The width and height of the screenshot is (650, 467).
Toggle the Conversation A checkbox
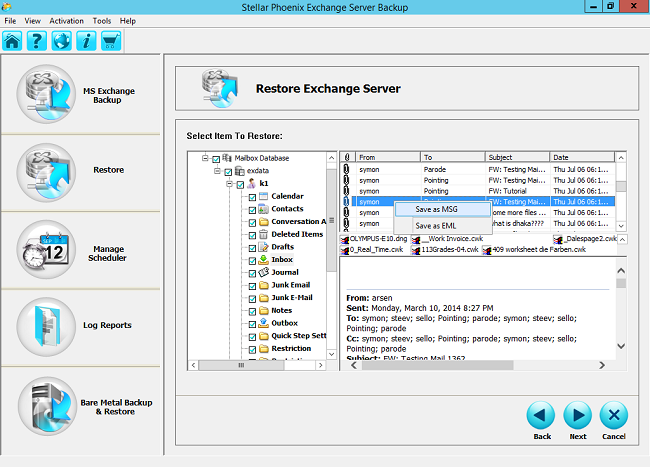coord(252,223)
